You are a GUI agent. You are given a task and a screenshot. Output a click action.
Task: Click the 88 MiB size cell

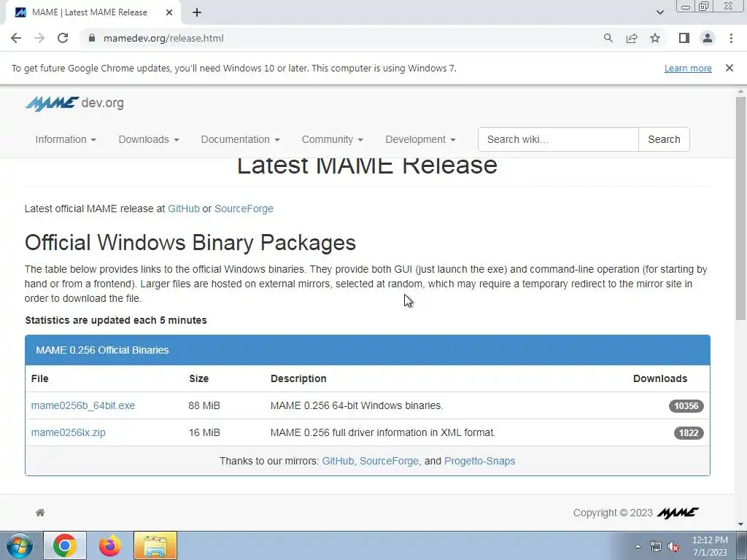[204, 405]
